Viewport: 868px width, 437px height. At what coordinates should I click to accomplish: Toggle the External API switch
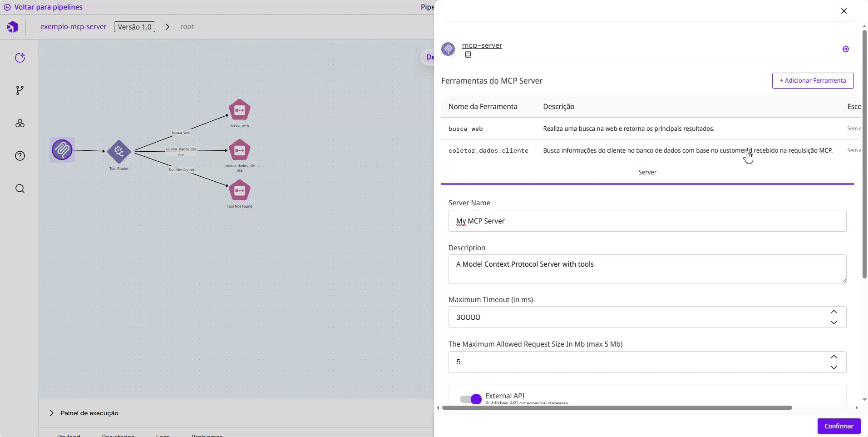coord(470,399)
